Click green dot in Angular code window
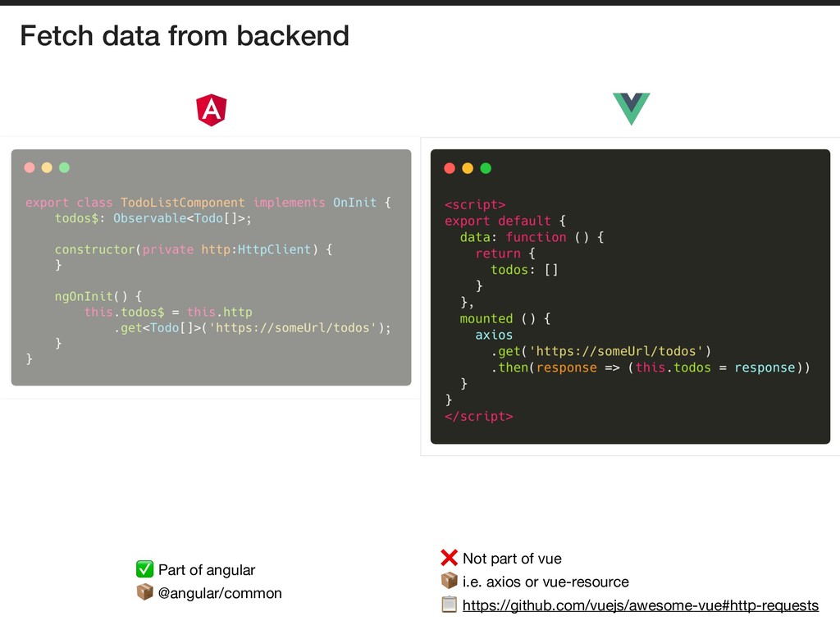 pyautogui.click(x=64, y=167)
